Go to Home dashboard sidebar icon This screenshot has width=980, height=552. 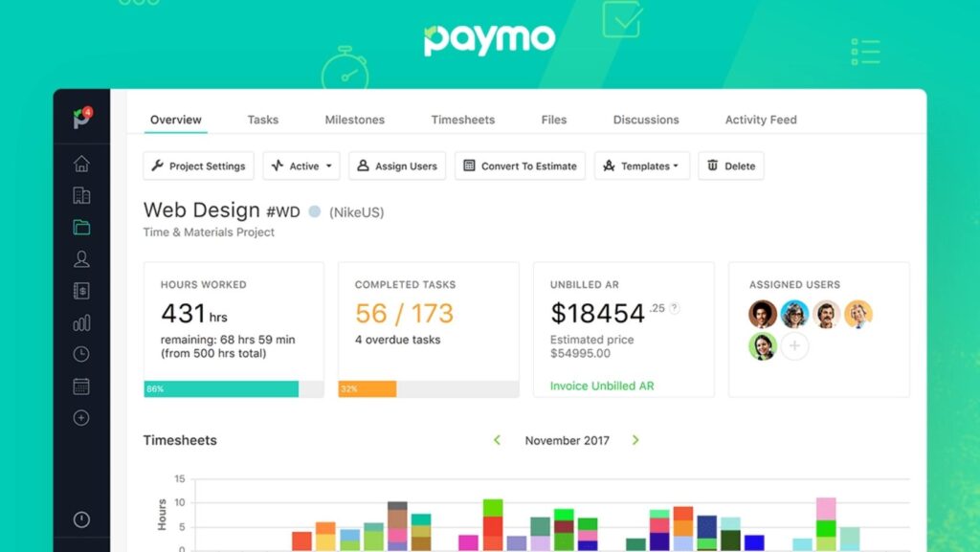[81, 164]
